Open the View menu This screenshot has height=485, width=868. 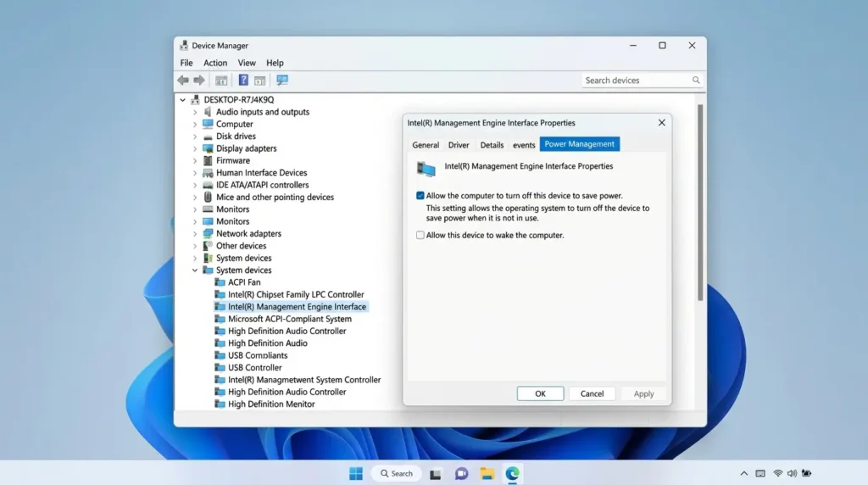point(247,63)
